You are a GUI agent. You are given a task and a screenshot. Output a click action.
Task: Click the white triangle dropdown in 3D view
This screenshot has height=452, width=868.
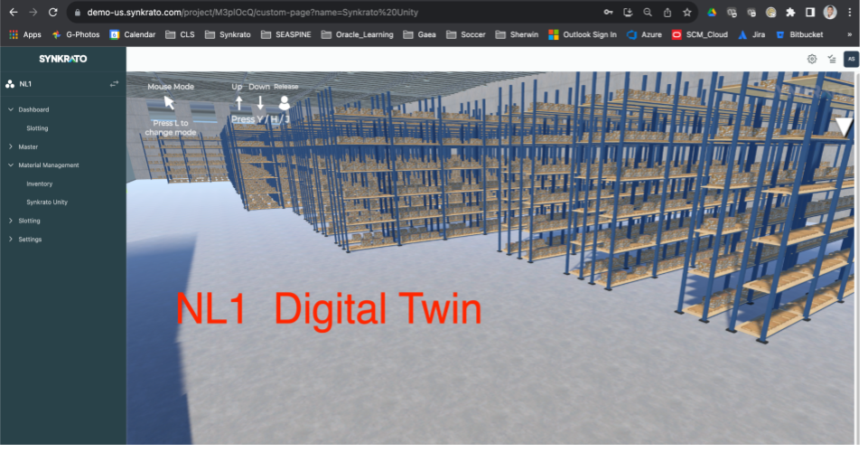click(x=843, y=127)
